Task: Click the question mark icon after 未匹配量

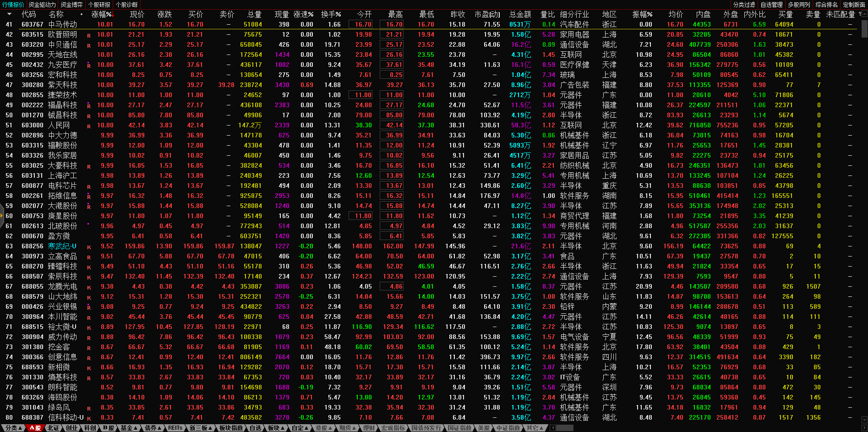Action: click(x=860, y=14)
